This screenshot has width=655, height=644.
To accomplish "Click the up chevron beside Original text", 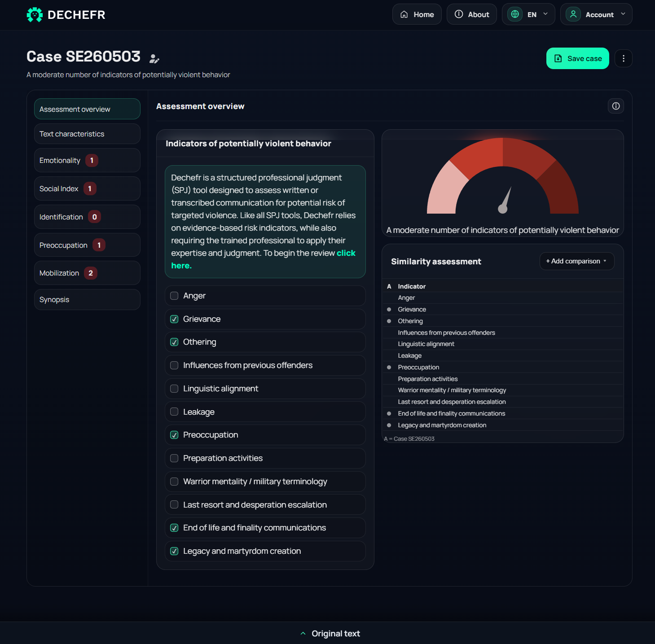I will pos(303,633).
